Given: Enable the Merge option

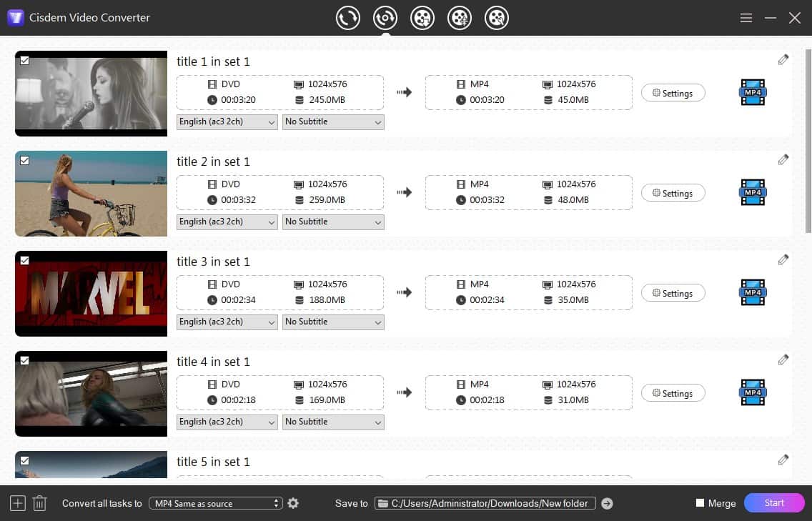Looking at the screenshot, I should coord(698,503).
